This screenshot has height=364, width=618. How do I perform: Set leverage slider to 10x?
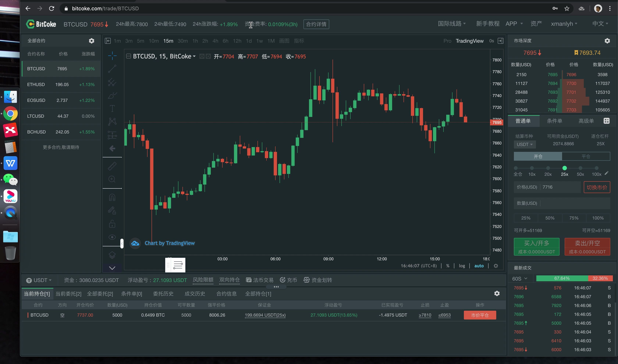coord(532,168)
